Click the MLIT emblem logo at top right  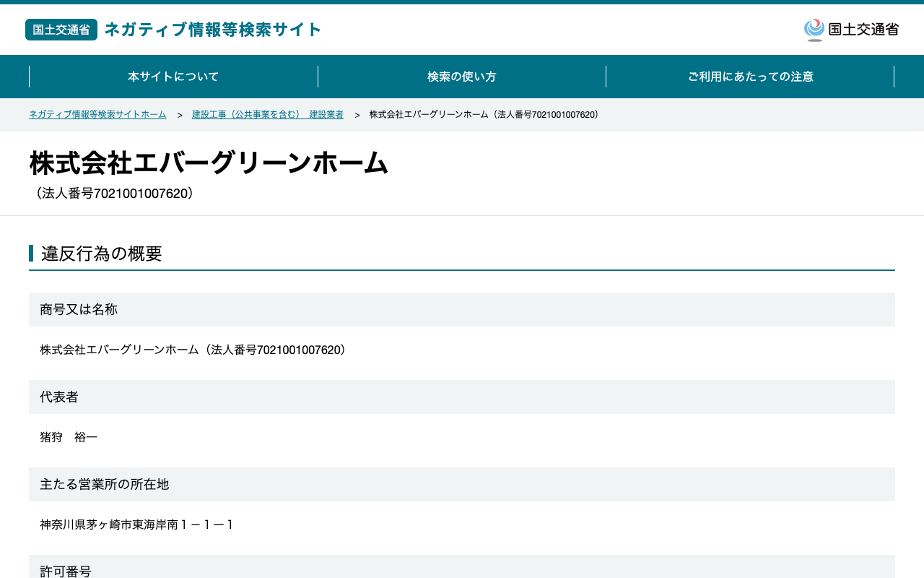(x=814, y=30)
